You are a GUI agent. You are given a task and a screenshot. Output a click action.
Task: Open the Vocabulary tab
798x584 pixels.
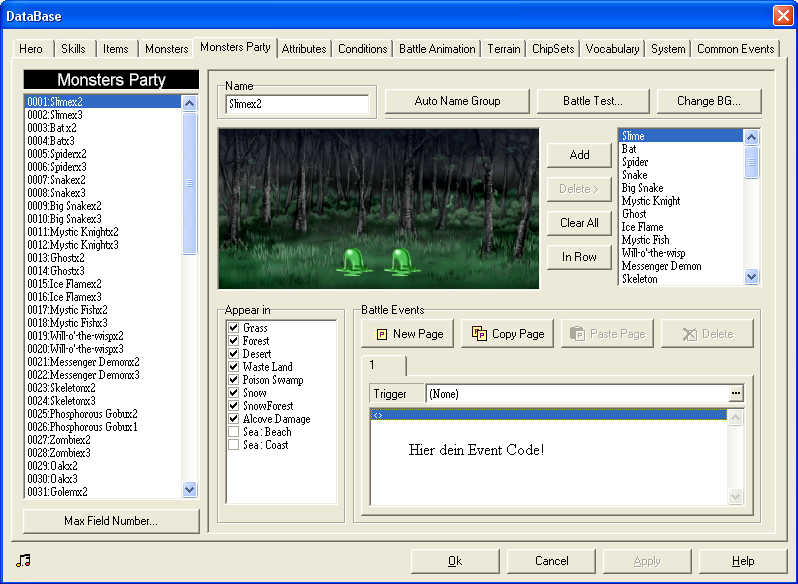(x=612, y=49)
